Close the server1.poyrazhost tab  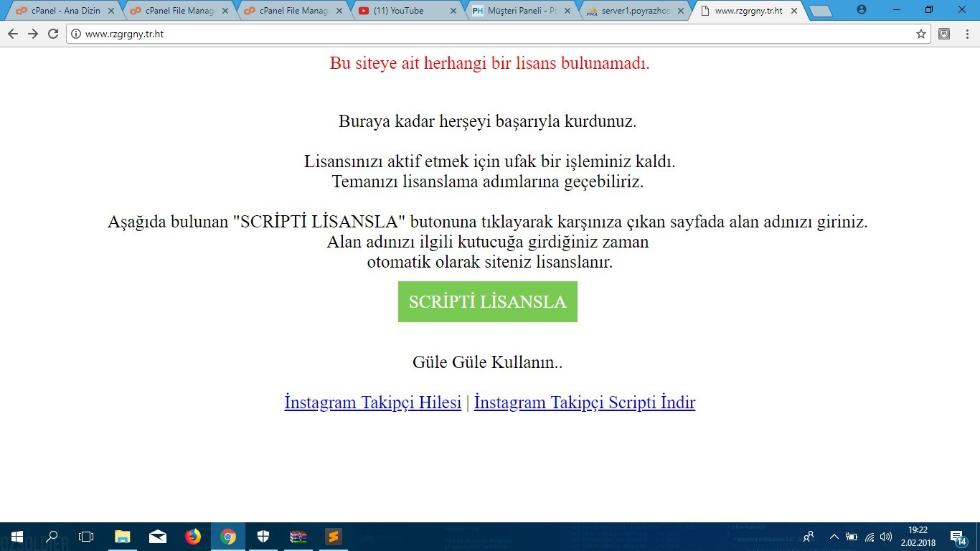[681, 11]
